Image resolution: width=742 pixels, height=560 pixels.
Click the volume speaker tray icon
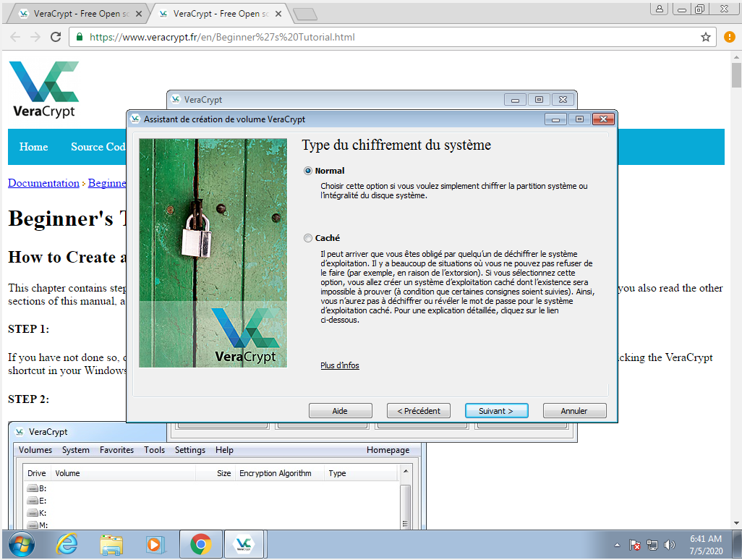click(670, 545)
